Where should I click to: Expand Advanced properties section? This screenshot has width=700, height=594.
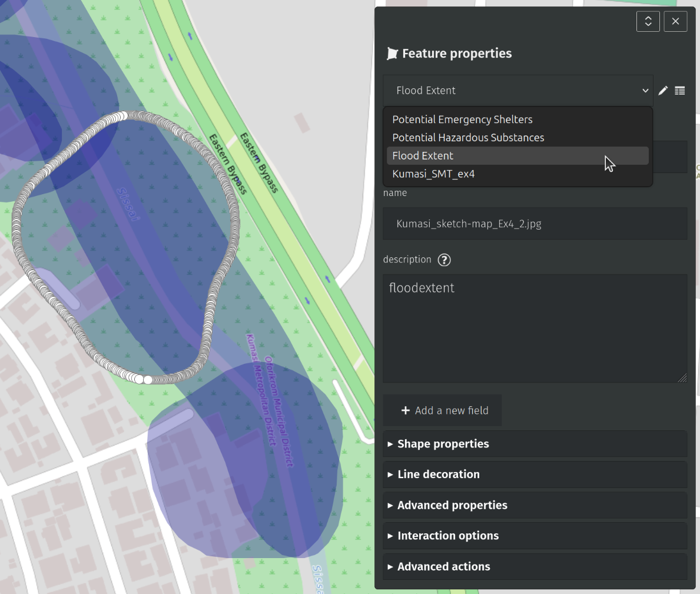click(452, 505)
